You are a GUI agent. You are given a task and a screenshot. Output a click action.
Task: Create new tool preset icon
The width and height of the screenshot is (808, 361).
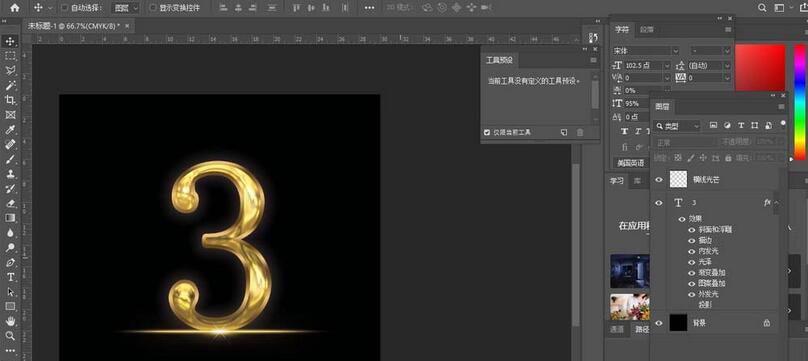coord(564,132)
